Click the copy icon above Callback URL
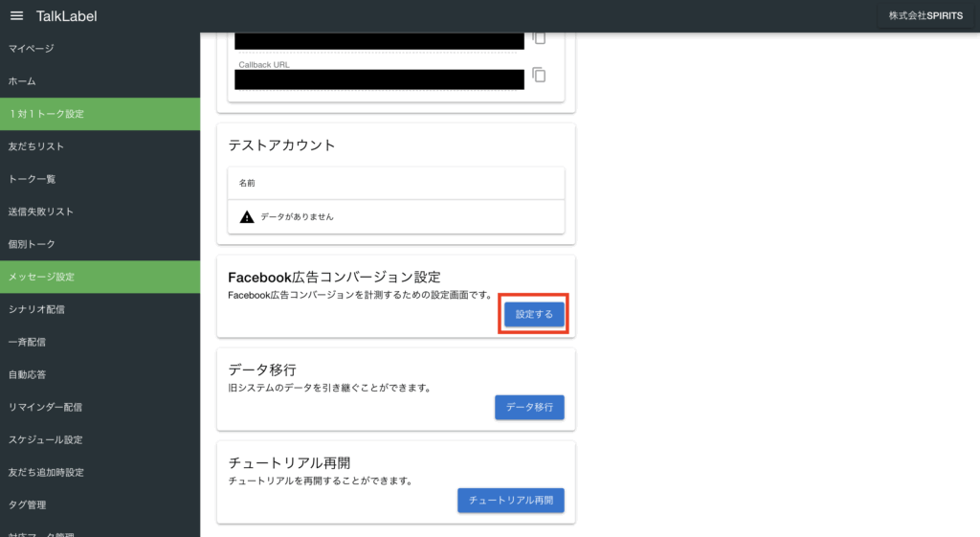The height and width of the screenshot is (537, 980). coord(539,37)
